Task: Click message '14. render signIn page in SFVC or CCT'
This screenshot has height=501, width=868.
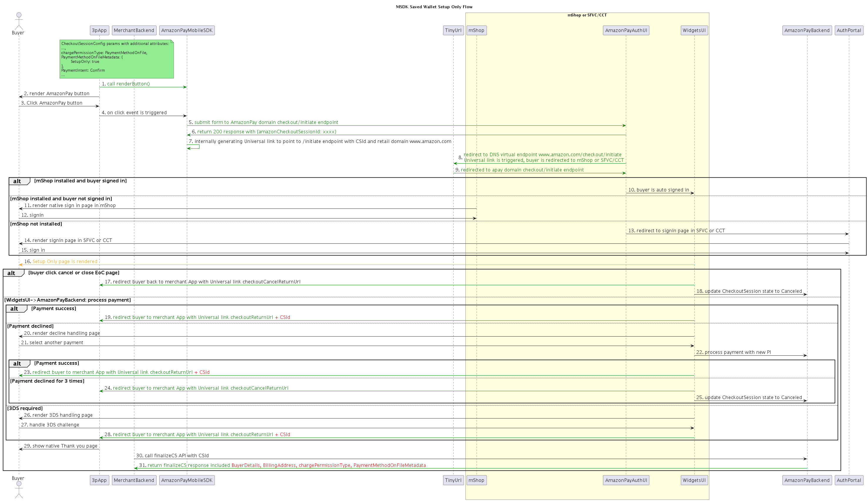Action: tap(68, 241)
